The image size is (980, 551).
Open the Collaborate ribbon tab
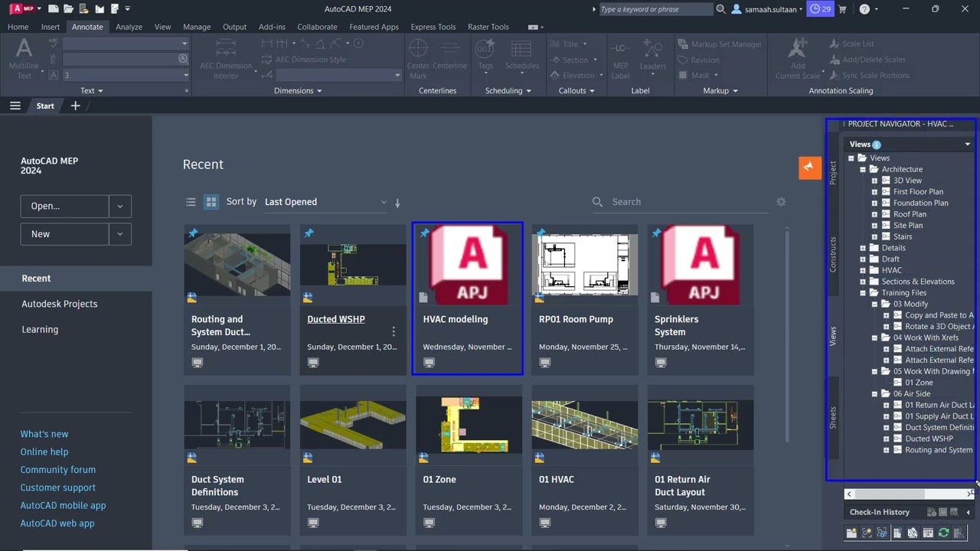coord(317,27)
